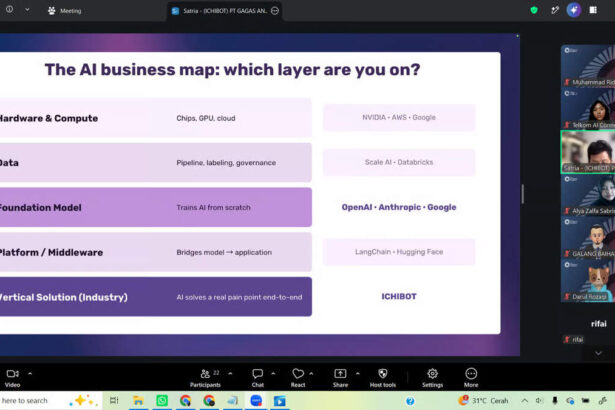This screenshot has width=615, height=410.
Task: Select the Meeting tab
Action: pos(65,11)
